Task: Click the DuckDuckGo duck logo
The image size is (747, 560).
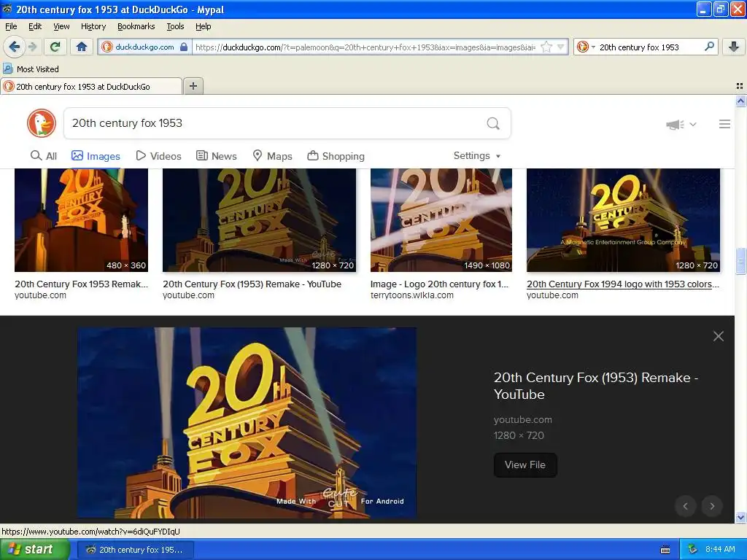Action: pyautogui.click(x=42, y=123)
